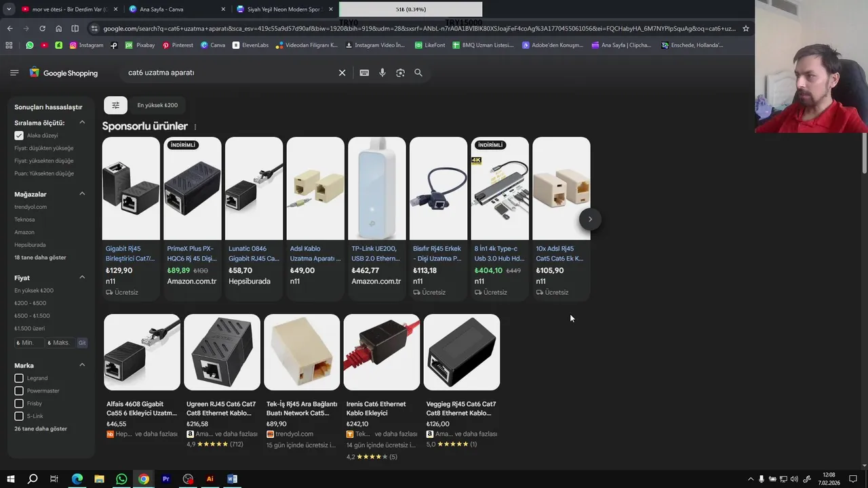Open the Pinterest bookmark
Screen dimensions: 868x488
coord(177,45)
